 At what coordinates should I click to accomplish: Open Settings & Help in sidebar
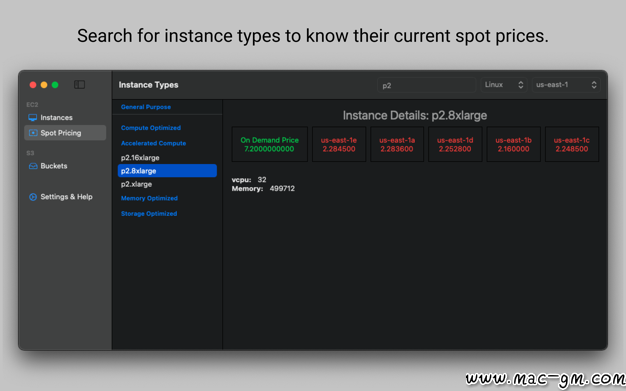[x=65, y=197]
